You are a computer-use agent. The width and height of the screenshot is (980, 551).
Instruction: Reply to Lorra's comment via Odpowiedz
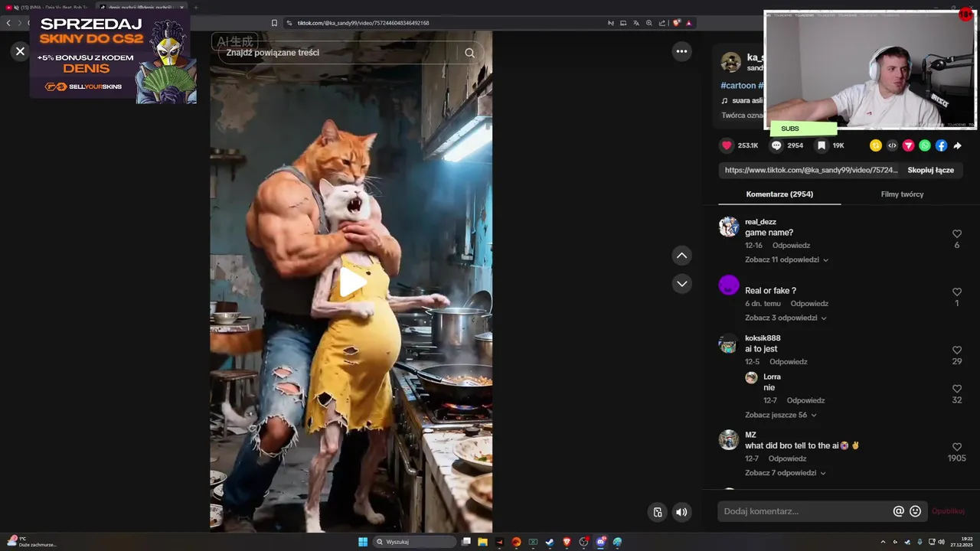pos(805,400)
